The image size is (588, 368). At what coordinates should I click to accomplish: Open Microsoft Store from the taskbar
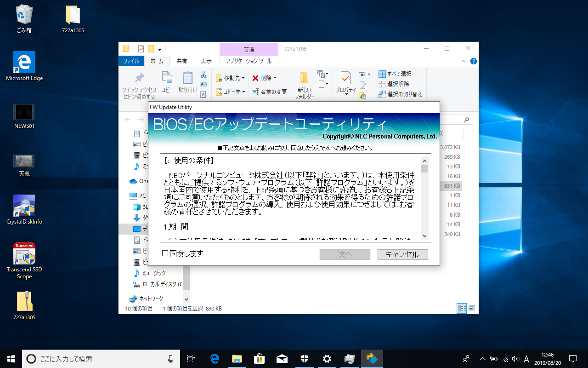point(259,359)
